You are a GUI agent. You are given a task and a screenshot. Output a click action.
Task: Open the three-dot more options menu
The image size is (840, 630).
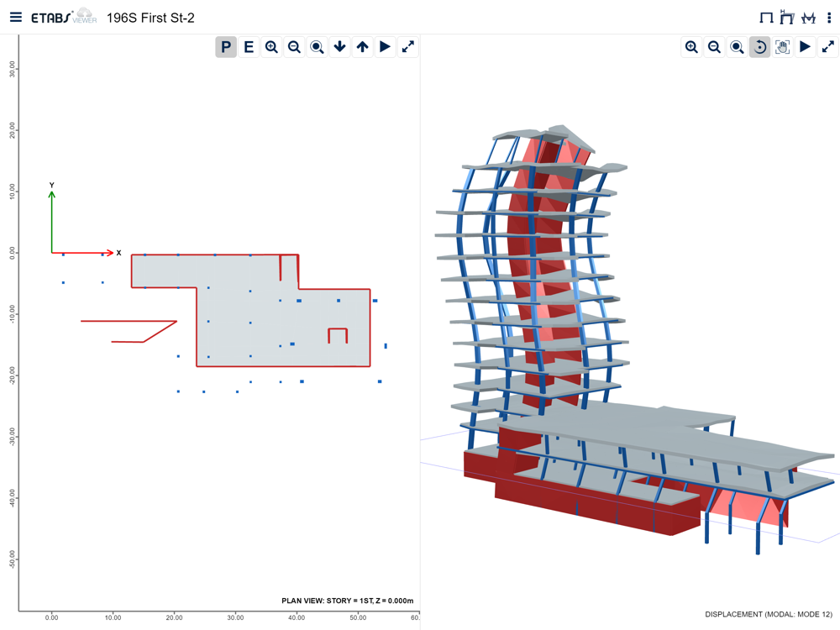click(x=829, y=18)
